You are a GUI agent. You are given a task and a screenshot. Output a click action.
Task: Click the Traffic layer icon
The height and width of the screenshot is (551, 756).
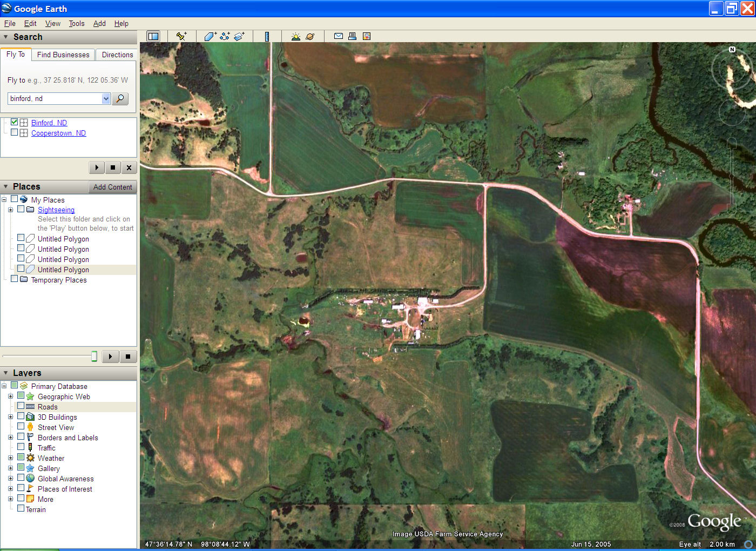30,448
